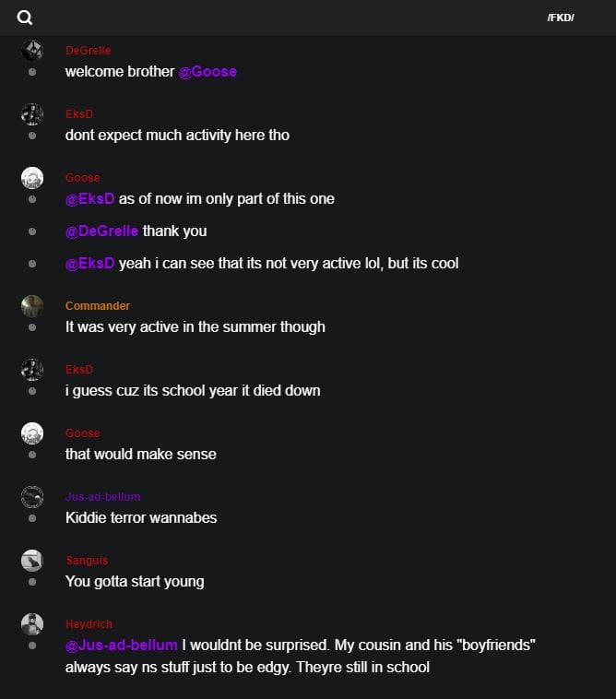Click Commander's avatar image
Screen dimensions: 616x699
(x=32, y=306)
